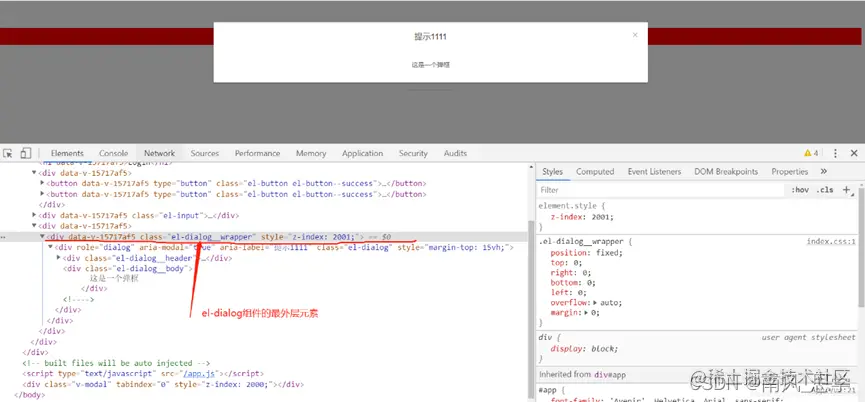This screenshot has width=865, height=402.
Task: Select the el-dialog__body div node
Action: pyautogui.click(x=128, y=269)
